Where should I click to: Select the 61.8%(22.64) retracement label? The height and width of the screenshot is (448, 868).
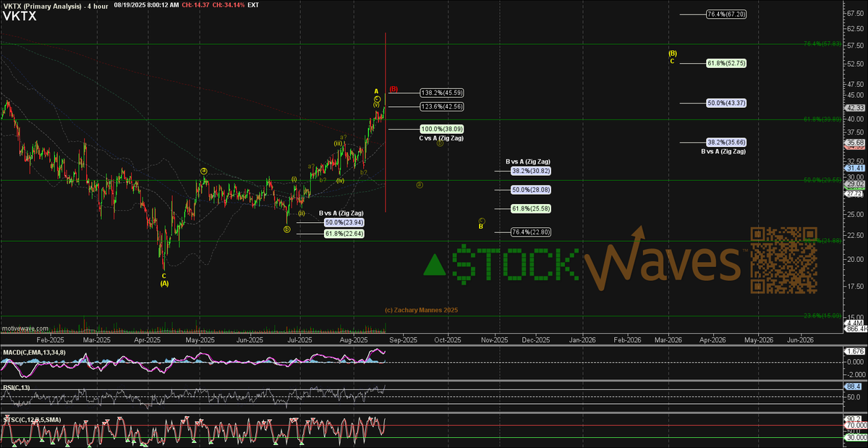(343, 233)
